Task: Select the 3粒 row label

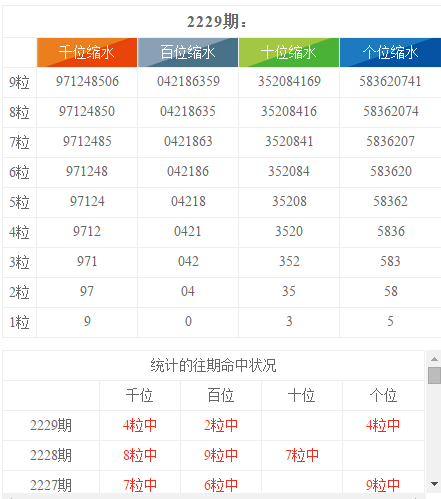Action: 19,262
